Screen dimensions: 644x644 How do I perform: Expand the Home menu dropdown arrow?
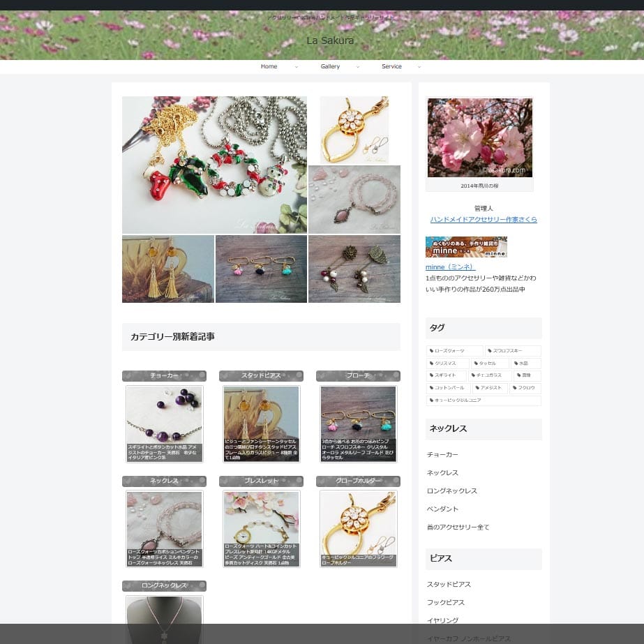click(297, 67)
